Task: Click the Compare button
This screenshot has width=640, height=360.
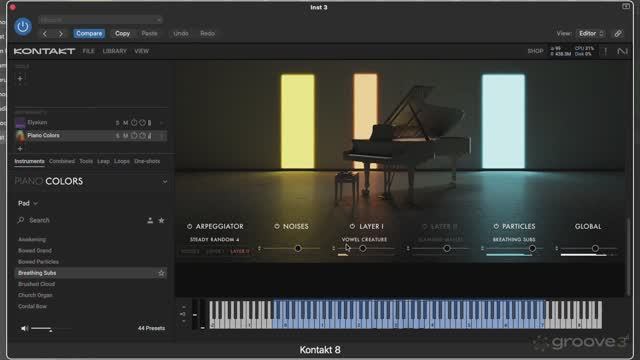Action: coord(89,33)
